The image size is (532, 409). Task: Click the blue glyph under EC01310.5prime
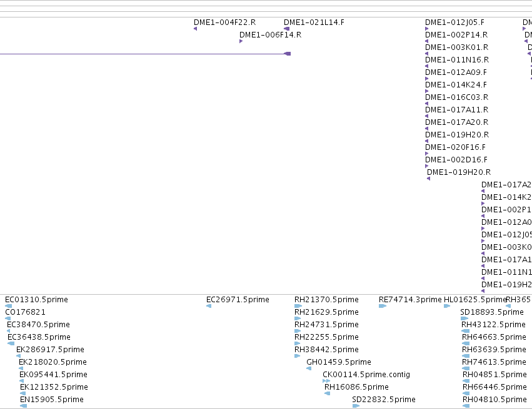pyautogui.click(x=8, y=306)
